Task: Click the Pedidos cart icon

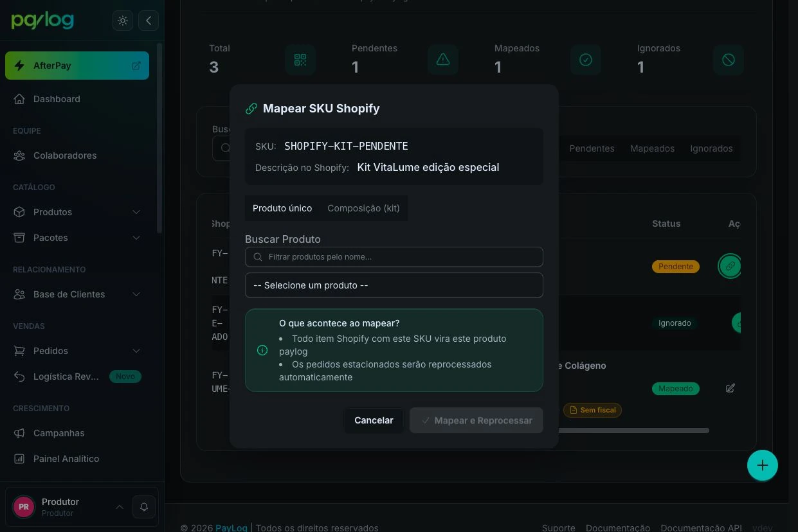Action: pos(19,351)
